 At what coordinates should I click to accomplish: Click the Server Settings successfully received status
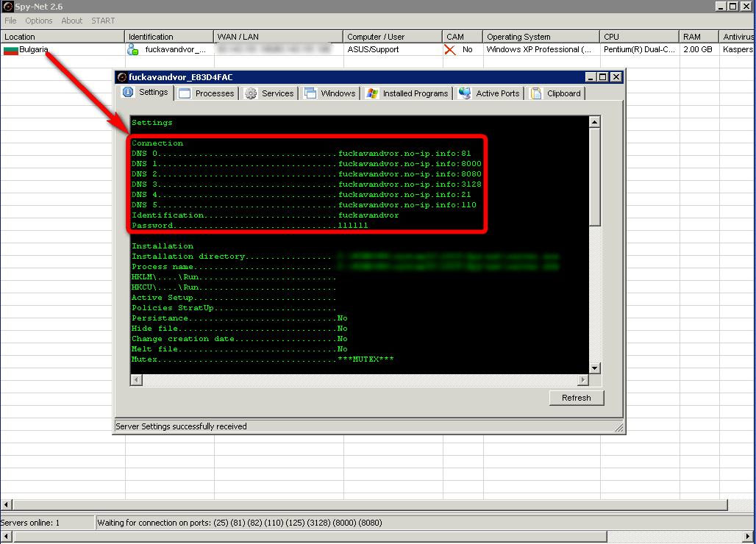coord(182,426)
